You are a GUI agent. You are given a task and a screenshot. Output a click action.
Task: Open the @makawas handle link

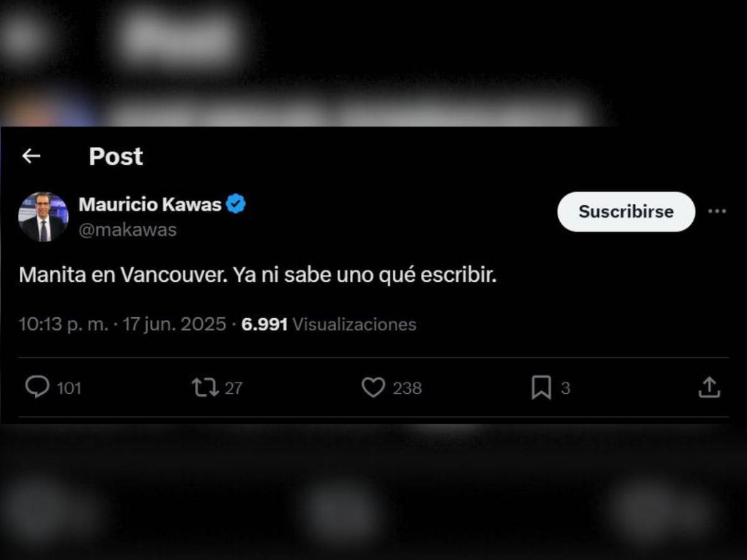[x=128, y=230]
